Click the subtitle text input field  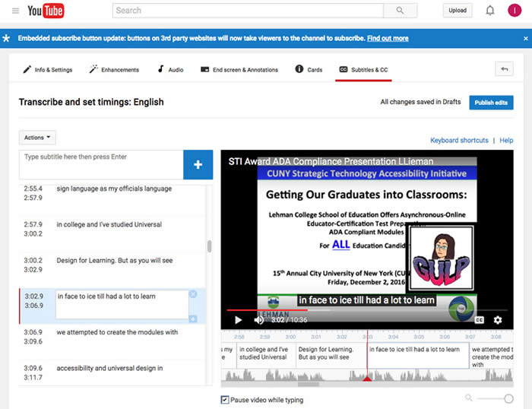click(x=101, y=164)
